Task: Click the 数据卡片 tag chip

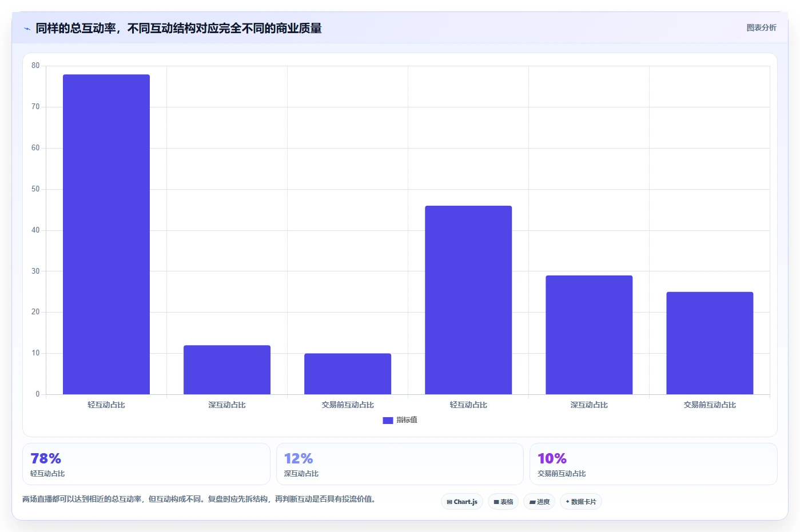Action: click(x=581, y=502)
